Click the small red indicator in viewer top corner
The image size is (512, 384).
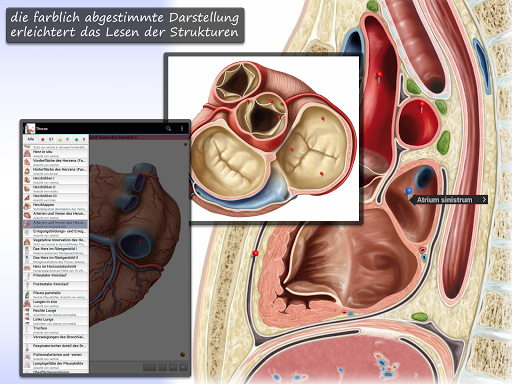click(x=186, y=144)
